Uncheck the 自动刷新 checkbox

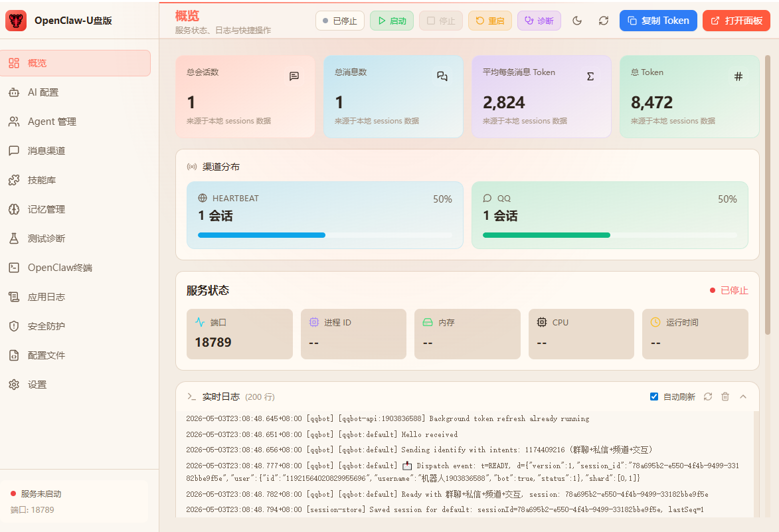click(654, 397)
